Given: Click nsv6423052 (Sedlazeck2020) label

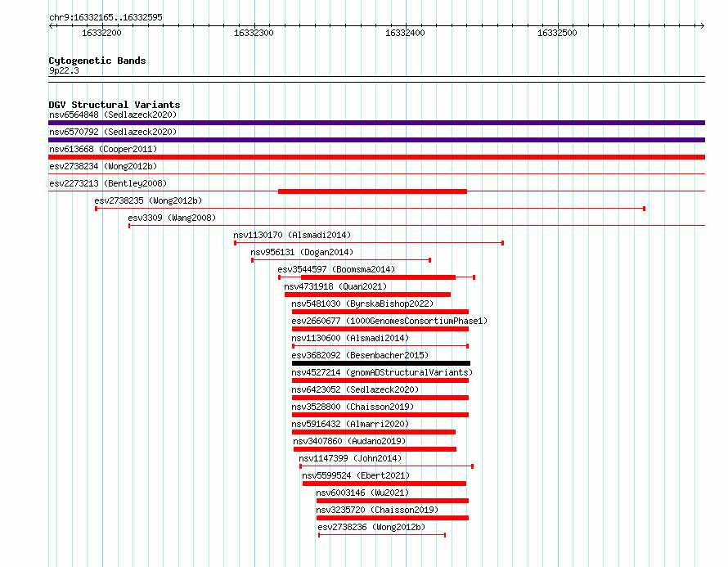Looking at the screenshot, I should point(355,389).
